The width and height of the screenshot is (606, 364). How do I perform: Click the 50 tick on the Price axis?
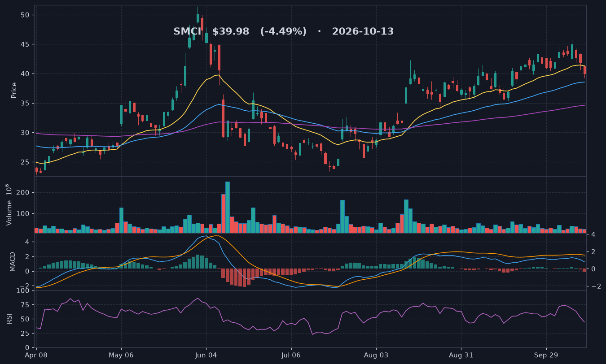click(x=25, y=15)
